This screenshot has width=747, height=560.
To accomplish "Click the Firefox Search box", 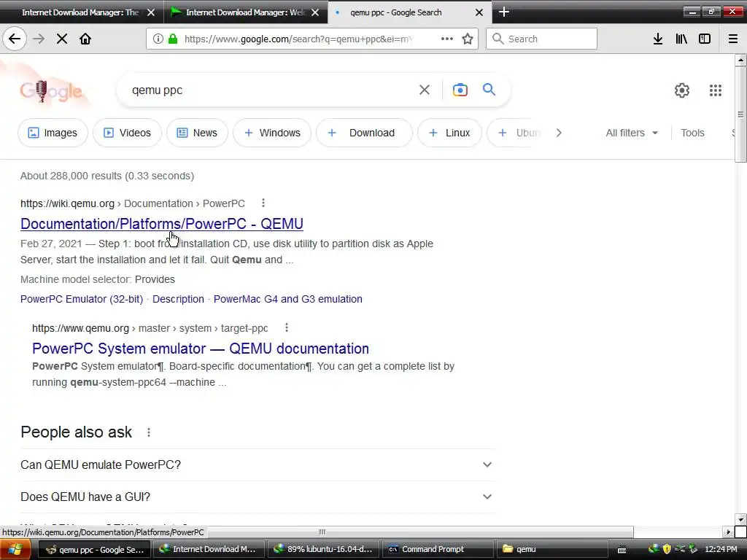I will 542,39.
